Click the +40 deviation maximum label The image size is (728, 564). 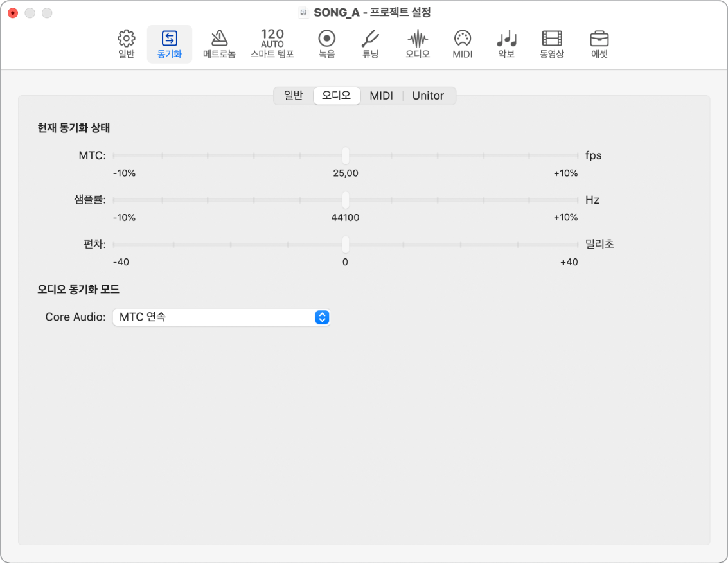(x=569, y=262)
